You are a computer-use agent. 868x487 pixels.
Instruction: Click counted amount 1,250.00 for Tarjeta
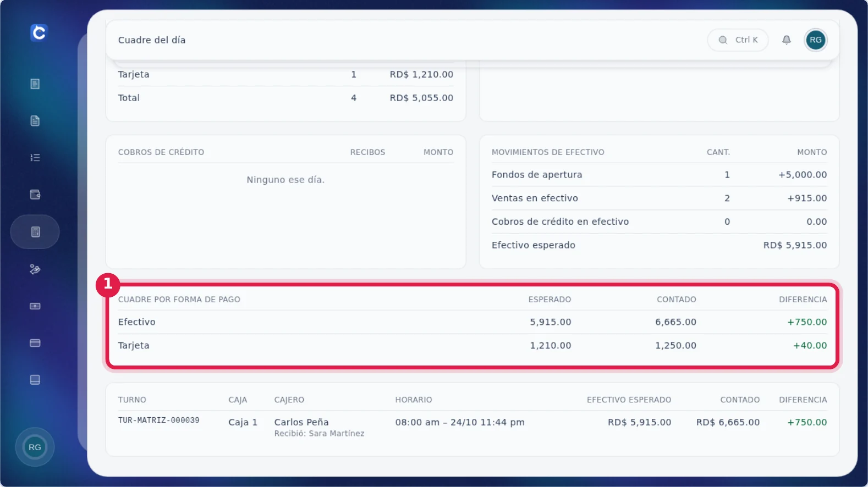[675, 346]
